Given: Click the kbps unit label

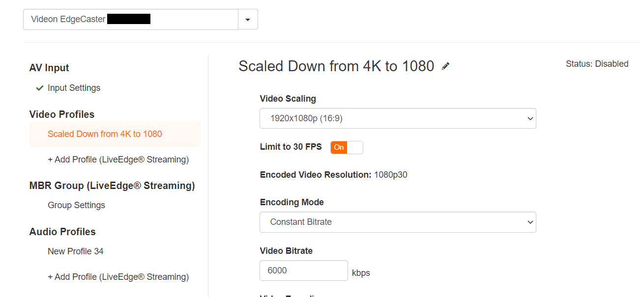Looking at the screenshot, I should click(361, 273).
